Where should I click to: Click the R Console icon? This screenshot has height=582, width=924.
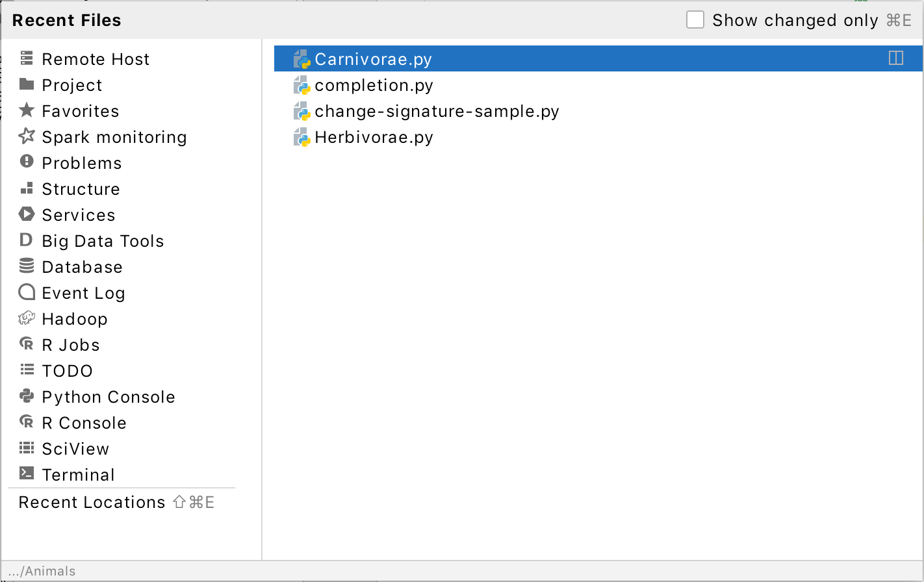coord(26,422)
